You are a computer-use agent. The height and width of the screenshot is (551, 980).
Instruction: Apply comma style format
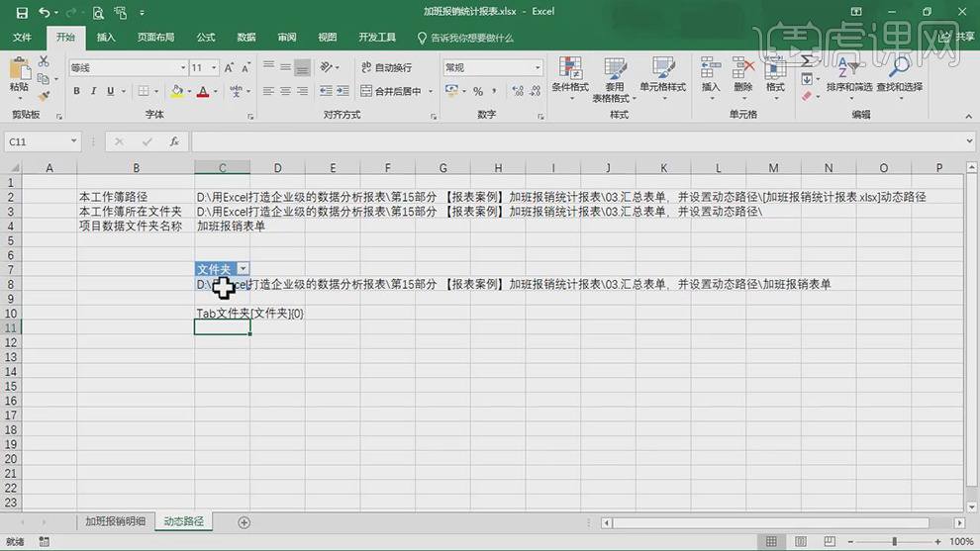(494, 91)
